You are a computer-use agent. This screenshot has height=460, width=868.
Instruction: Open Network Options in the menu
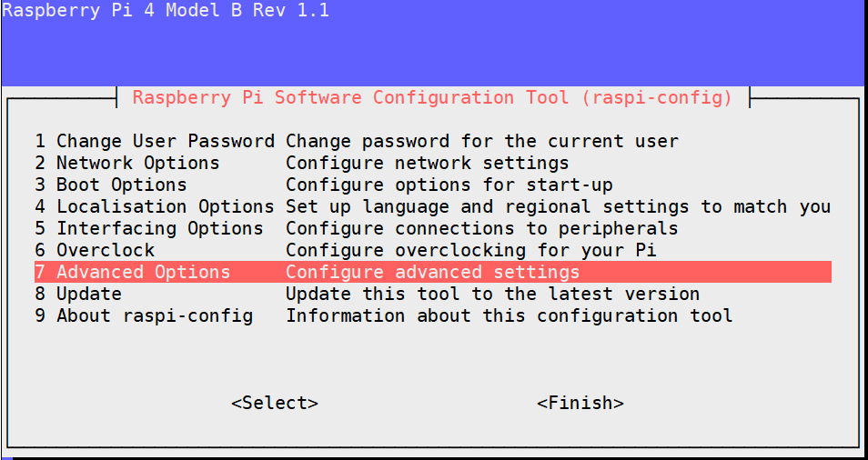(x=127, y=163)
